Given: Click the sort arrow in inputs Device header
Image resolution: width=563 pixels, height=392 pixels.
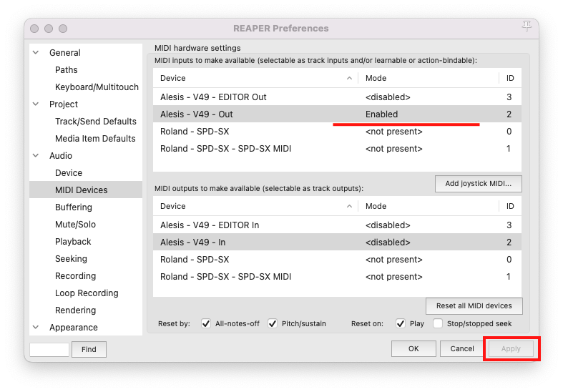Looking at the screenshot, I should click(349, 78).
